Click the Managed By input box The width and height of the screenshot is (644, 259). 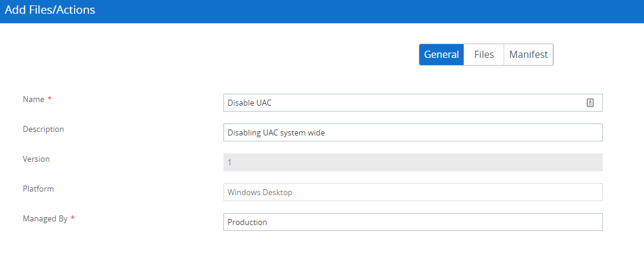tap(412, 222)
